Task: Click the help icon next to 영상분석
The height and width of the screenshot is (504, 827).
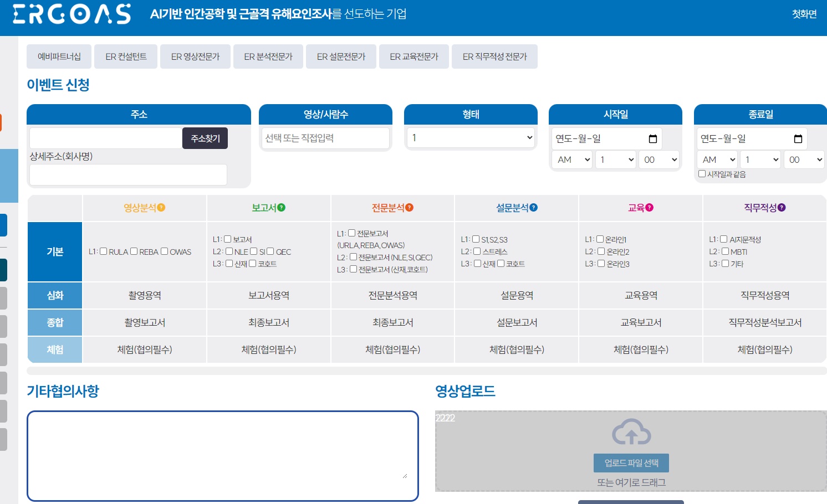Action: (161, 208)
